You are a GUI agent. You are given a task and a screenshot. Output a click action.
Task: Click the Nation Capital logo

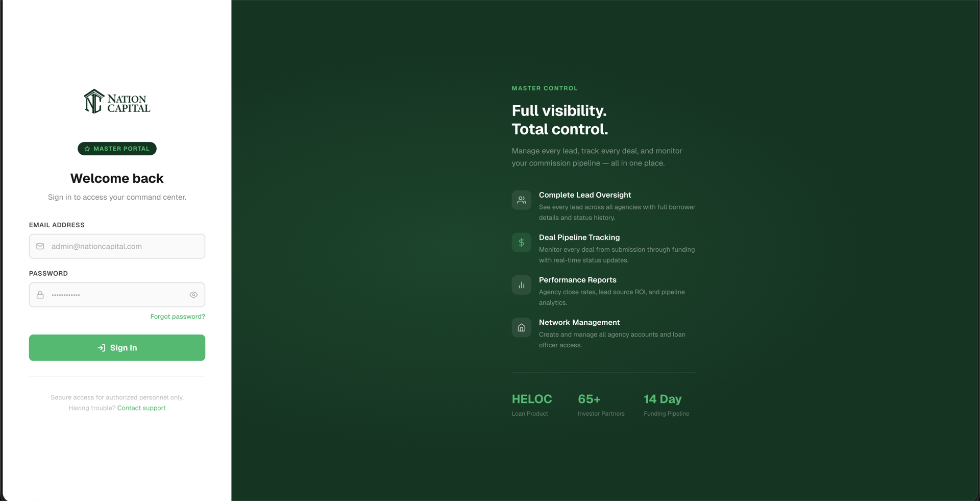pyautogui.click(x=117, y=102)
